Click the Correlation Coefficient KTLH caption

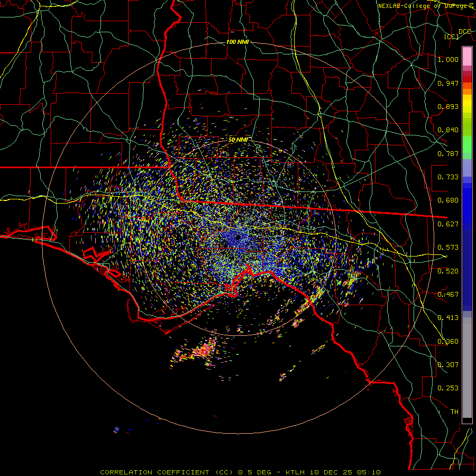coord(240,472)
